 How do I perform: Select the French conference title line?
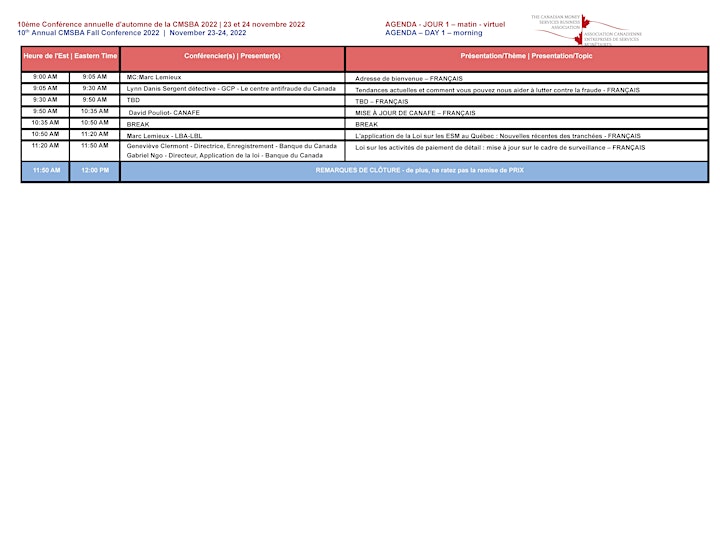point(161,24)
